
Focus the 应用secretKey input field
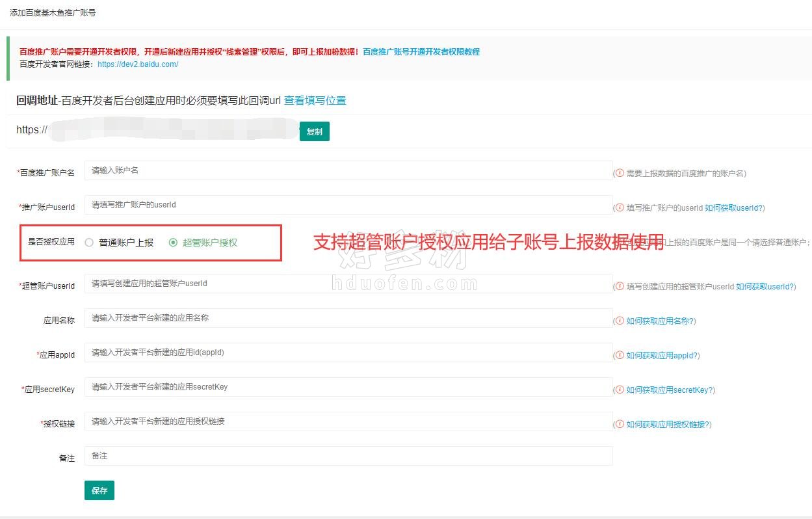(348, 387)
